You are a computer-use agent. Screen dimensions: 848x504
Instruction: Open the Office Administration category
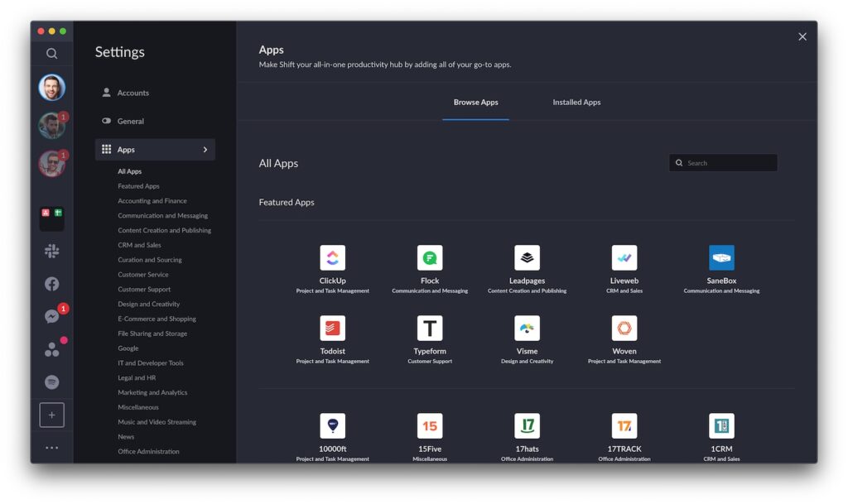click(149, 452)
